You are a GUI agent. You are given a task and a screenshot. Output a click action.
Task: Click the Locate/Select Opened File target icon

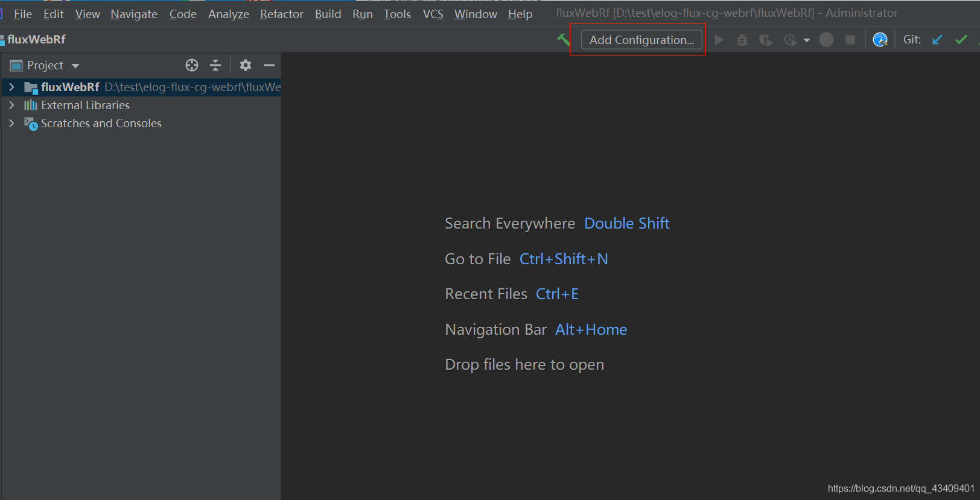click(192, 65)
